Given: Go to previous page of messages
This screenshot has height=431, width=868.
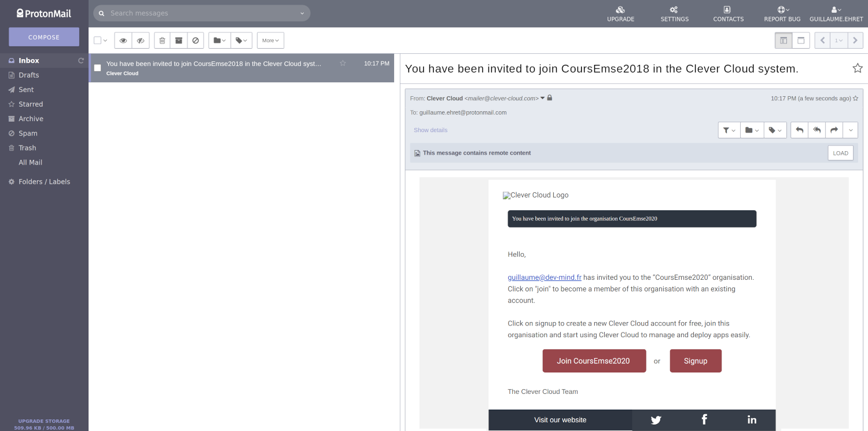Looking at the screenshot, I should pyautogui.click(x=822, y=41).
